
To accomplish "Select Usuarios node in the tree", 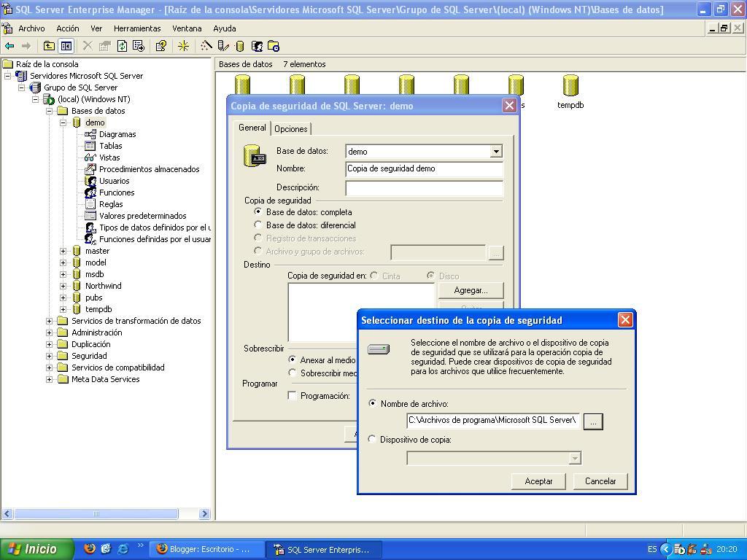I will click(115, 181).
